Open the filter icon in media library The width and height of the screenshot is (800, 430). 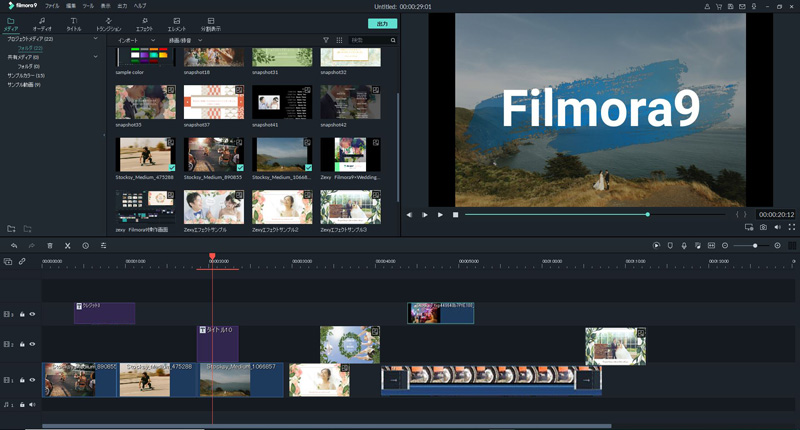(326, 40)
